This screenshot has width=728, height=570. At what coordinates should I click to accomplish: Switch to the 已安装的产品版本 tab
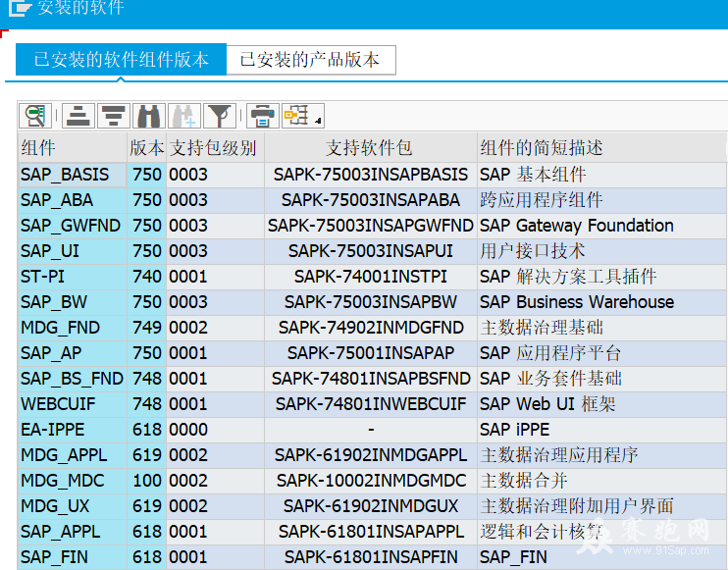(x=311, y=60)
